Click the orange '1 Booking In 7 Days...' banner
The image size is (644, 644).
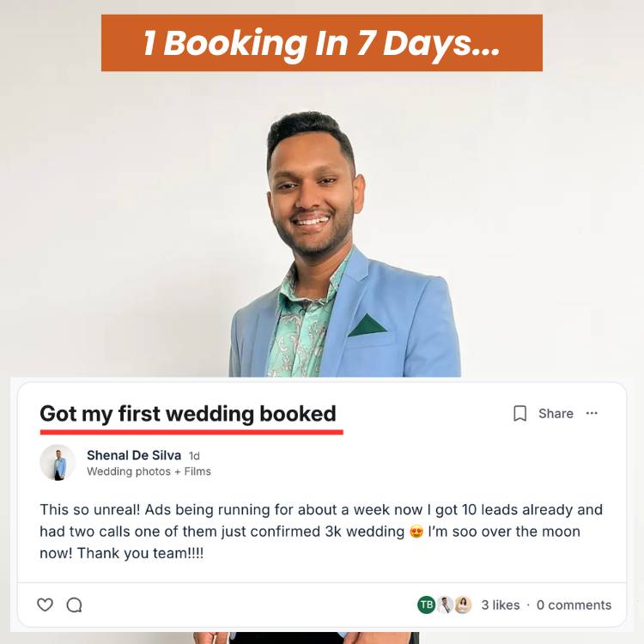322,43
